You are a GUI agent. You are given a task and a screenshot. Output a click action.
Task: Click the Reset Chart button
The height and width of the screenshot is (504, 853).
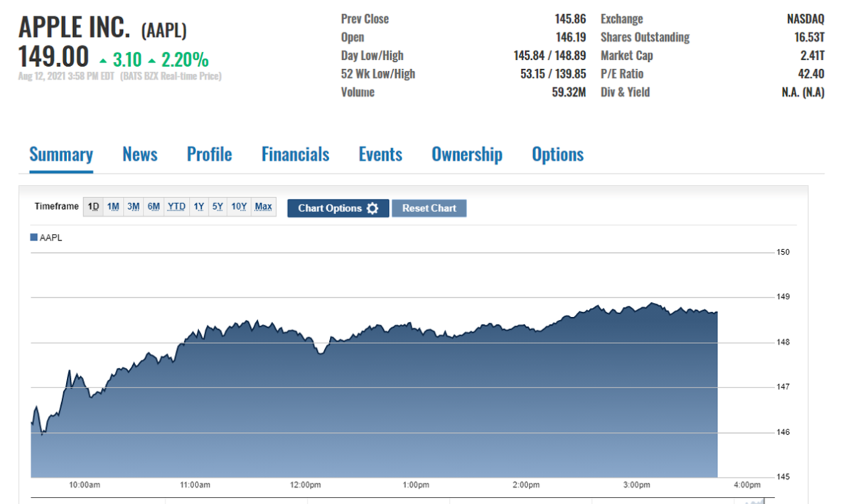[429, 208]
